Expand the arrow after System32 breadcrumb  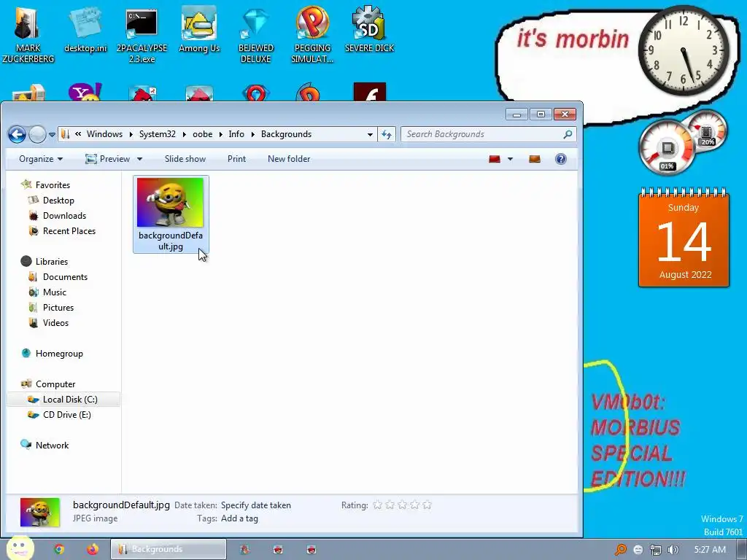(x=185, y=135)
